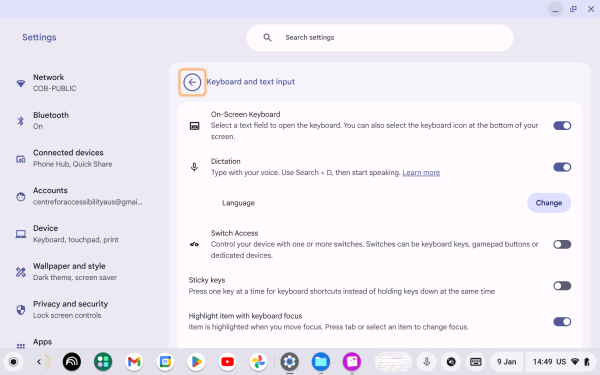Click the Bluetooth icon in sidebar

click(21, 121)
